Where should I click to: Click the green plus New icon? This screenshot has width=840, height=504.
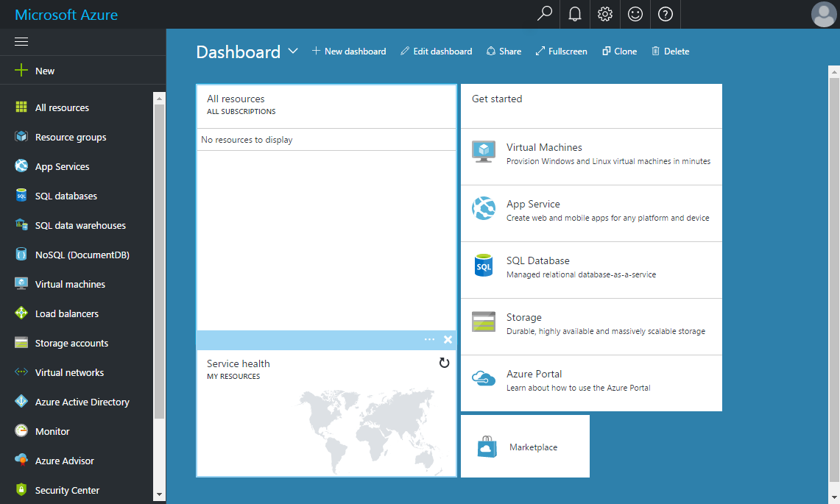pos(21,70)
